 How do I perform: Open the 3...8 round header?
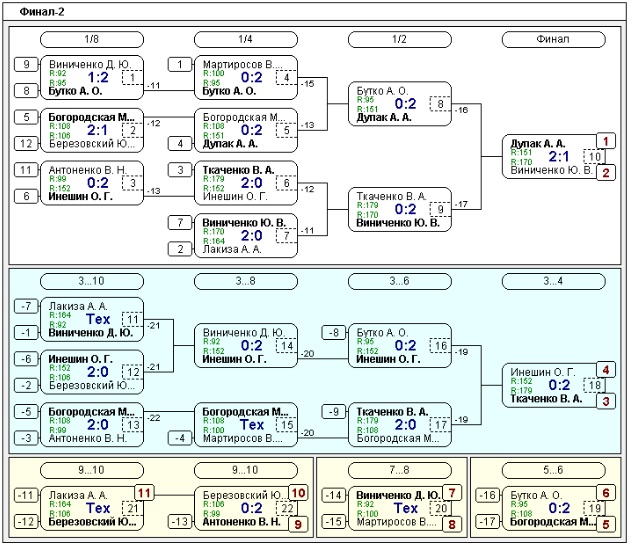click(245, 281)
